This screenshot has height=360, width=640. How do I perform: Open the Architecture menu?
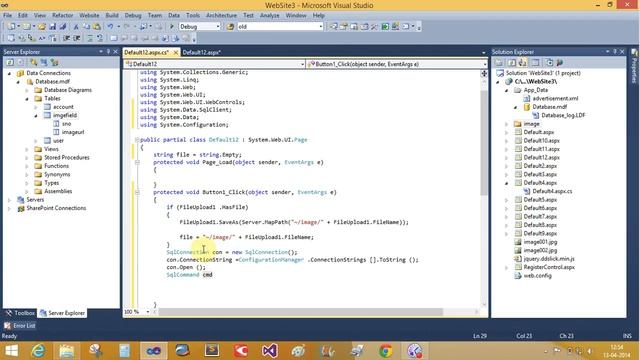[221, 16]
